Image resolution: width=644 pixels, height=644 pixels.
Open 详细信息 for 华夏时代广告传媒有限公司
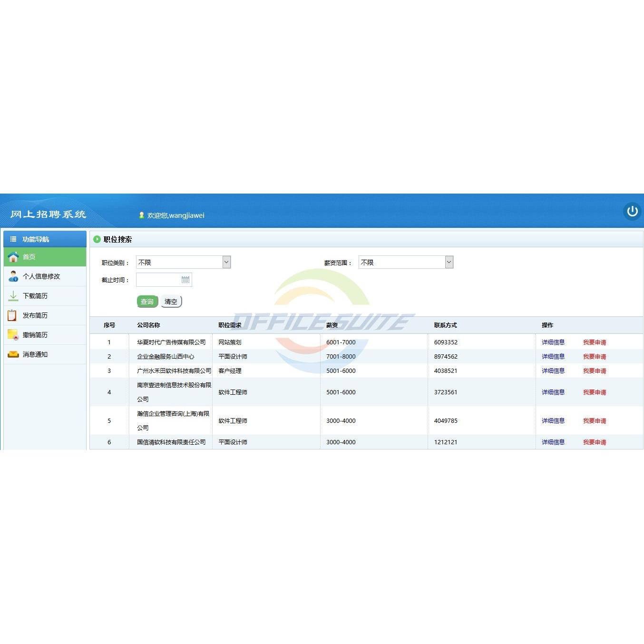click(553, 342)
